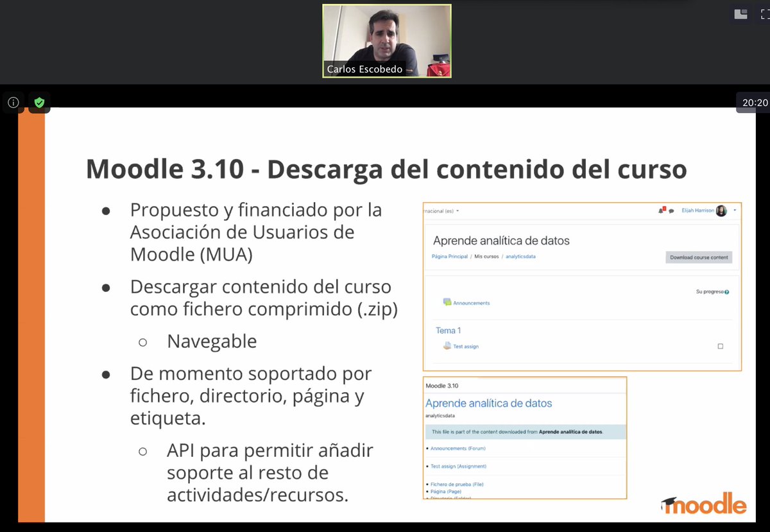
Task: Click the 20:20 meeting timer
Action: tap(755, 102)
